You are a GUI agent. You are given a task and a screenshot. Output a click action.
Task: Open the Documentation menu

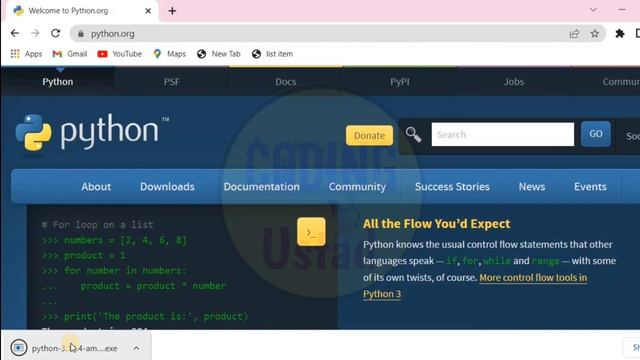coord(262,187)
